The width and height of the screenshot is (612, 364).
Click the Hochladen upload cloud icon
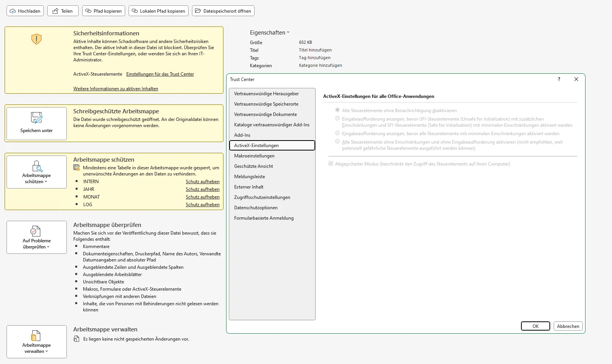[x=13, y=11]
